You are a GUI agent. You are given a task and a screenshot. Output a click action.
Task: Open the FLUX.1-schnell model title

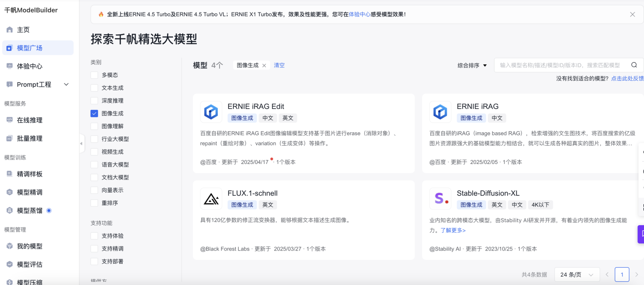(x=253, y=193)
